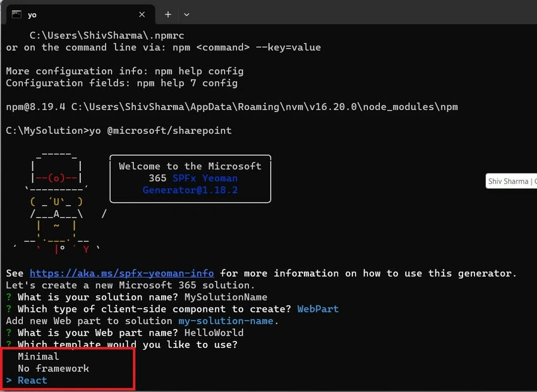This screenshot has height=392, width=537.
Task: Click the 'C:\Users\ShivSharma\.npmrc' path
Action: point(107,35)
